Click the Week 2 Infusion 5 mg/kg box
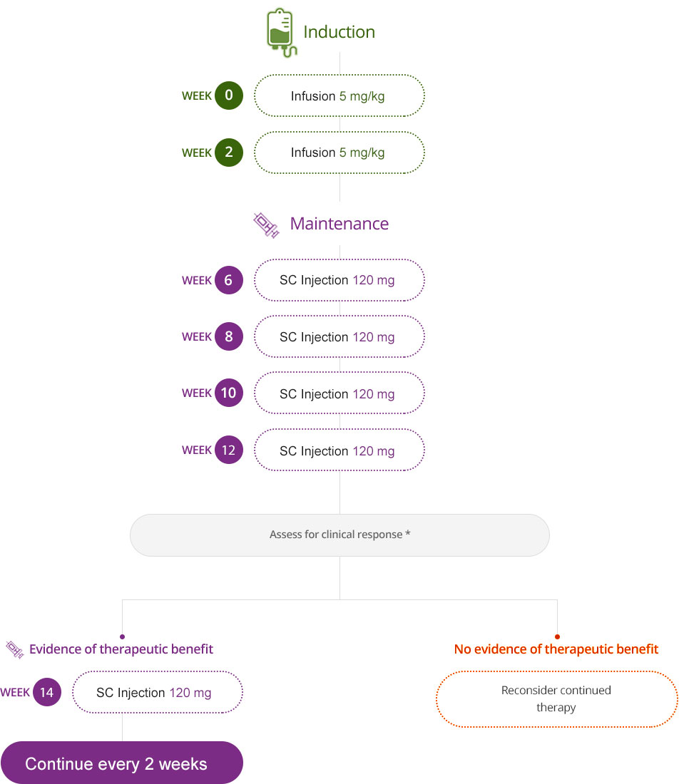 coord(339,153)
